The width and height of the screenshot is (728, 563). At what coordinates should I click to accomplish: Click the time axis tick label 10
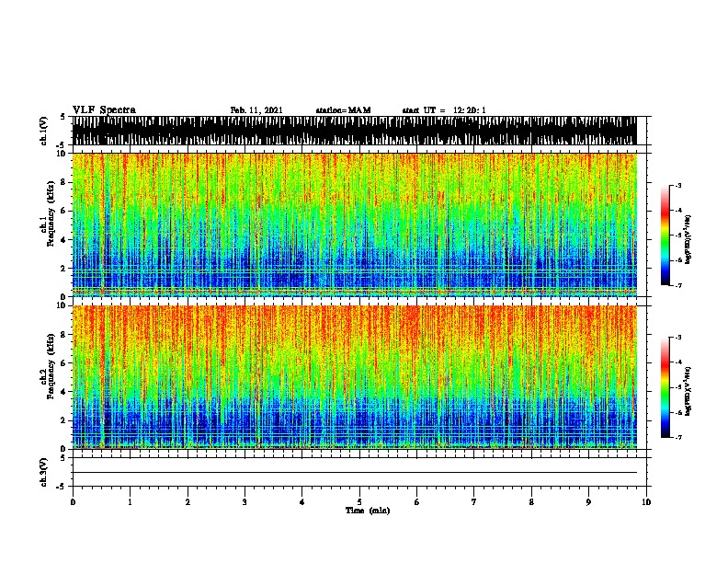(646, 502)
